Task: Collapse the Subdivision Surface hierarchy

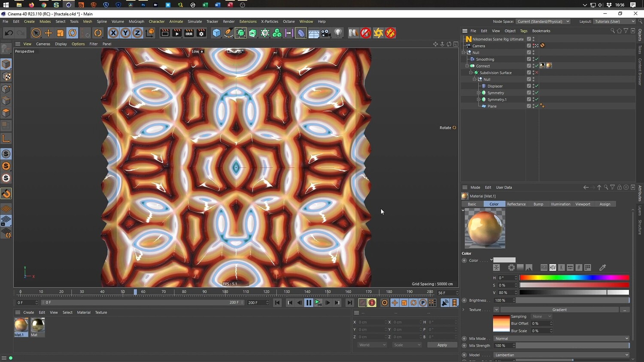Action: (471, 72)
